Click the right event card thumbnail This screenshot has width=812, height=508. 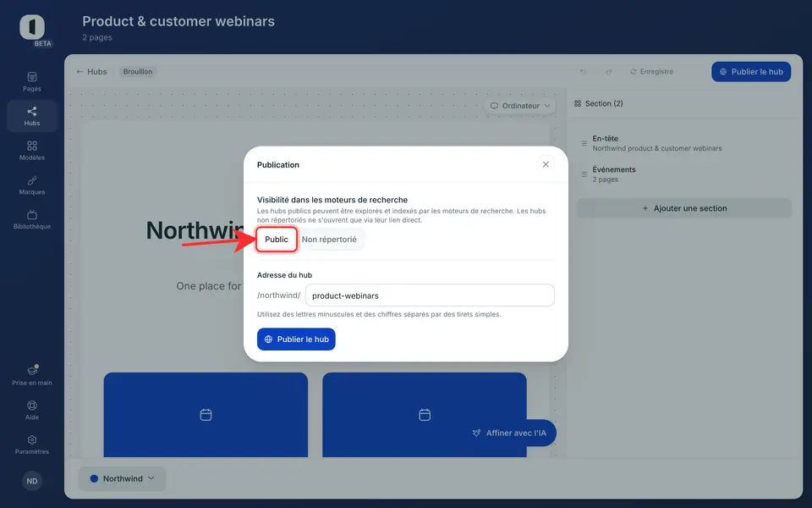(425, 415)
